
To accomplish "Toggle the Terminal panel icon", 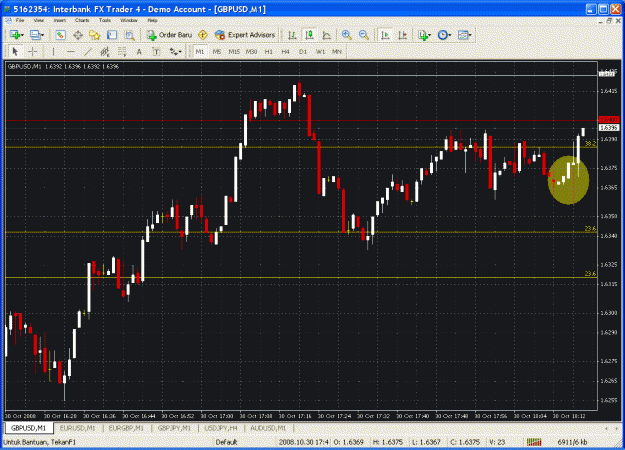I will tap(112, 35).
